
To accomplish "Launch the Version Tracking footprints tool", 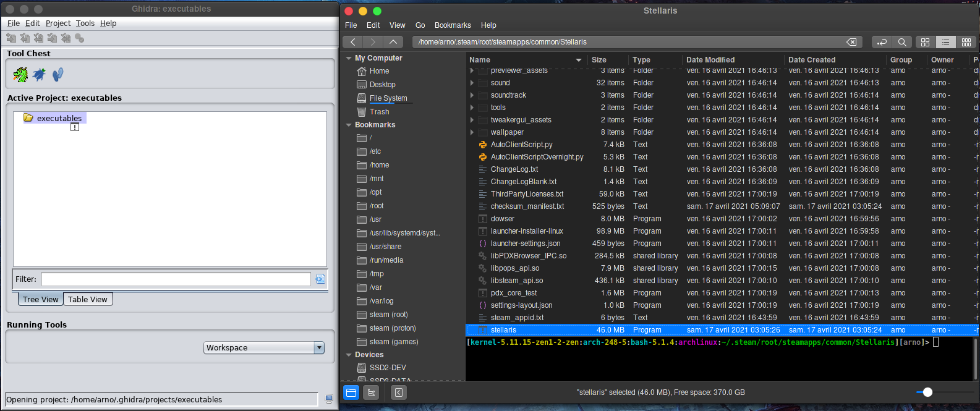I will pos(58,75).
